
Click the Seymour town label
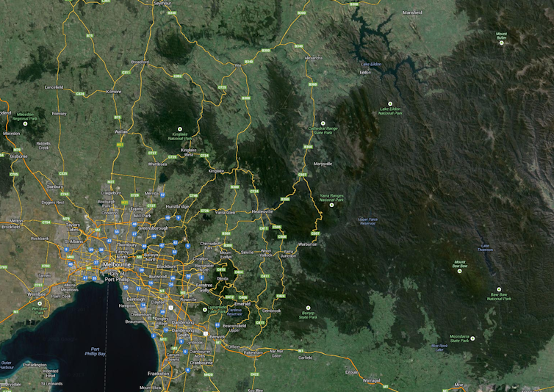[x=162, y=3]
